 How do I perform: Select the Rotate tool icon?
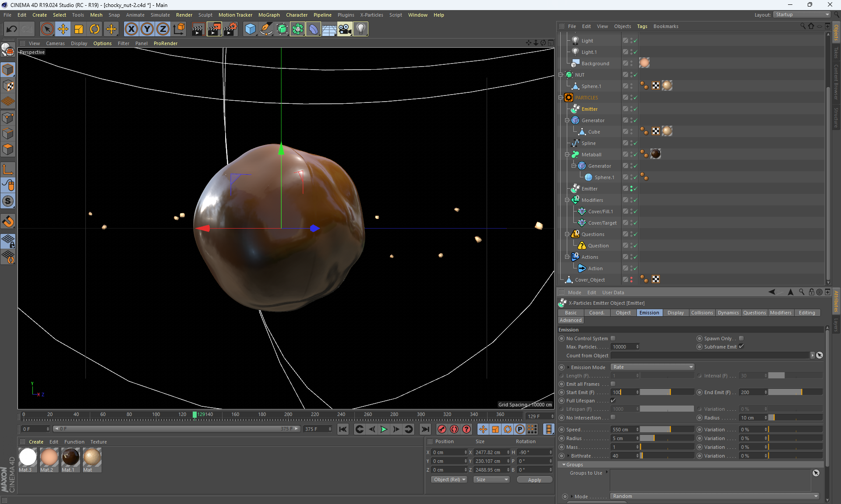pyautogui.click(x=95, y=29)
